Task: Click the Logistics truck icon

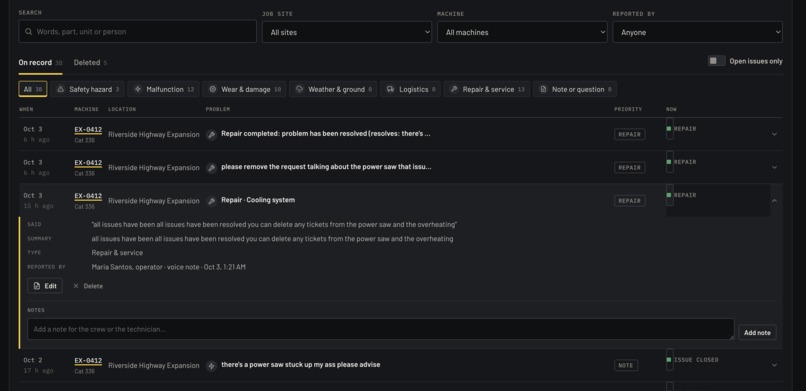Action: point(390,89)
